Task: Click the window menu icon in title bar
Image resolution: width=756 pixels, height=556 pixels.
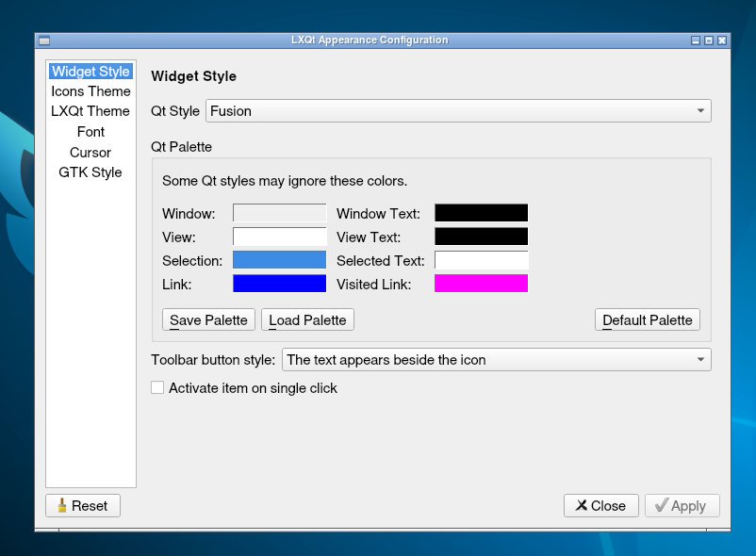Action: coord(43,41)
